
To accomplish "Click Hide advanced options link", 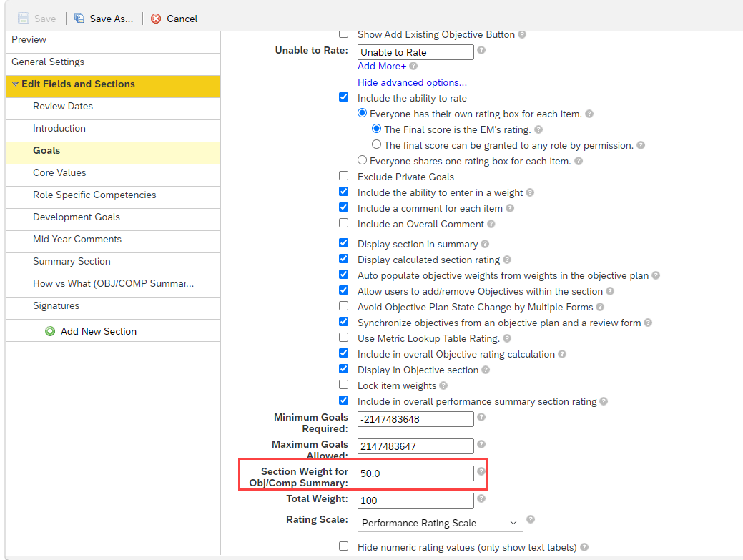I will (x=412, y=82).
